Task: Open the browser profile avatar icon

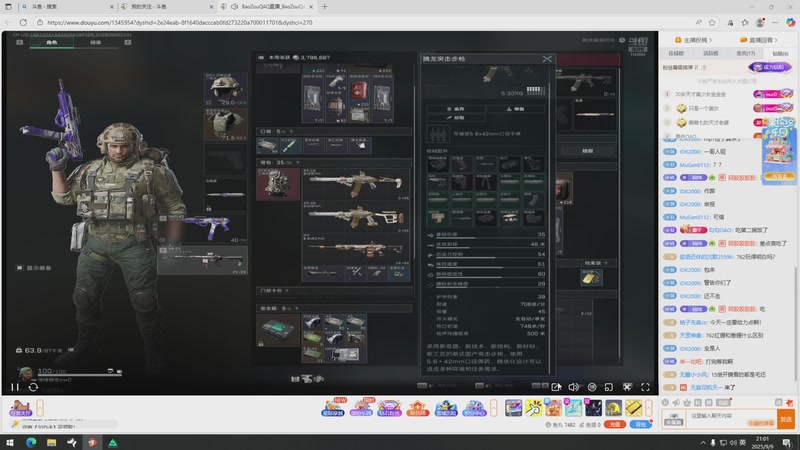Action: (x=760, y=22)
